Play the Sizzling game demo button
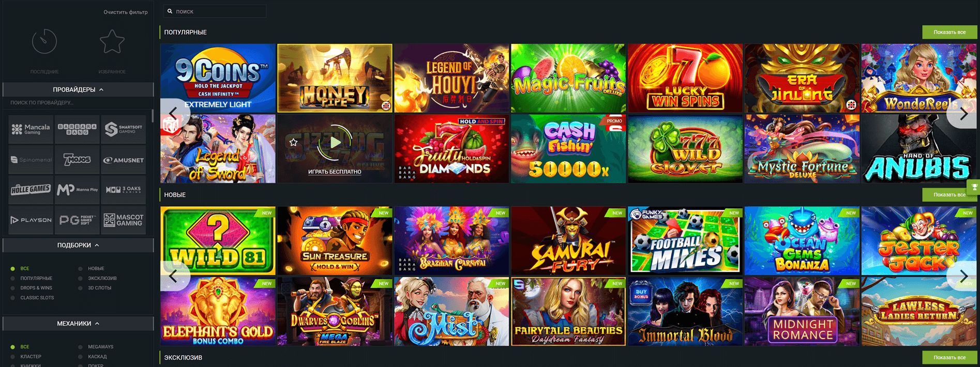This screenshot has height=367, width=980. coord(335,142)
